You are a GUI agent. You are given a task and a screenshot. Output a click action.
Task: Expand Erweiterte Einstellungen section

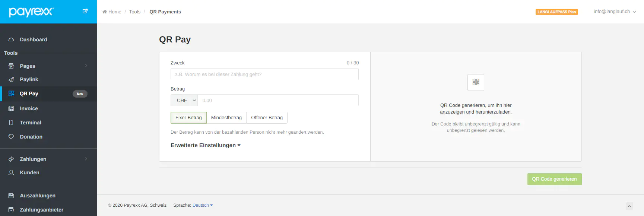[205, 145]
